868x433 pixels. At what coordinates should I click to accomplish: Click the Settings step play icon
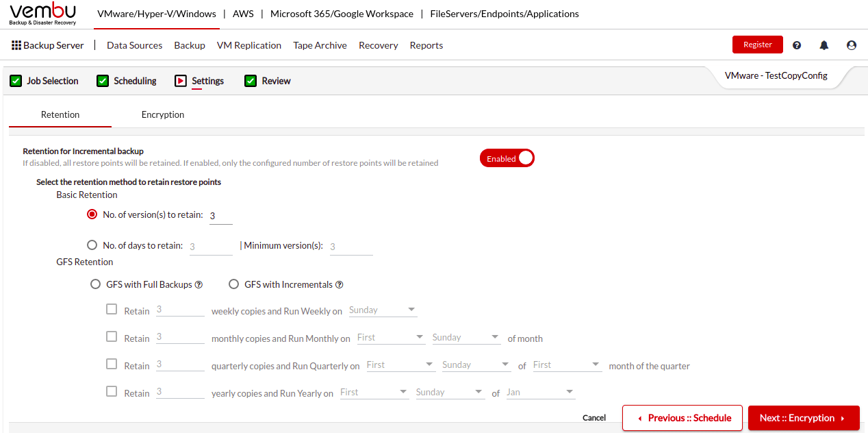coord(181,81)
